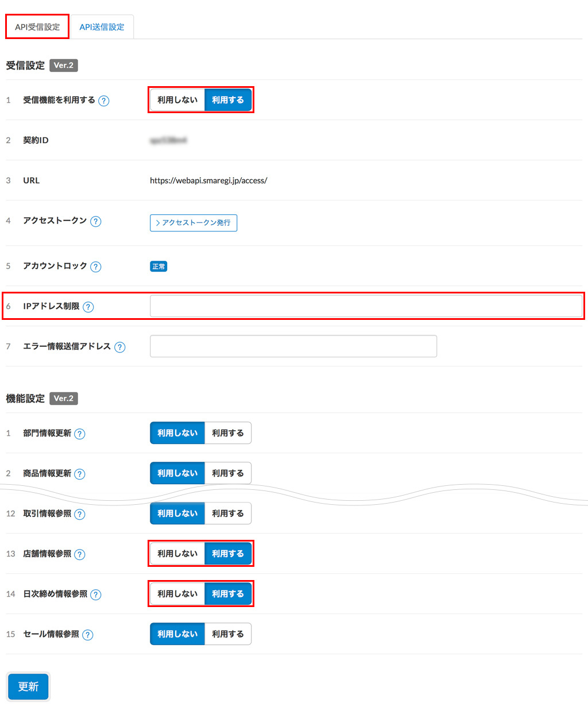
Task: Click help icon beside 受信機能を利用する
Action: point(103,101)
